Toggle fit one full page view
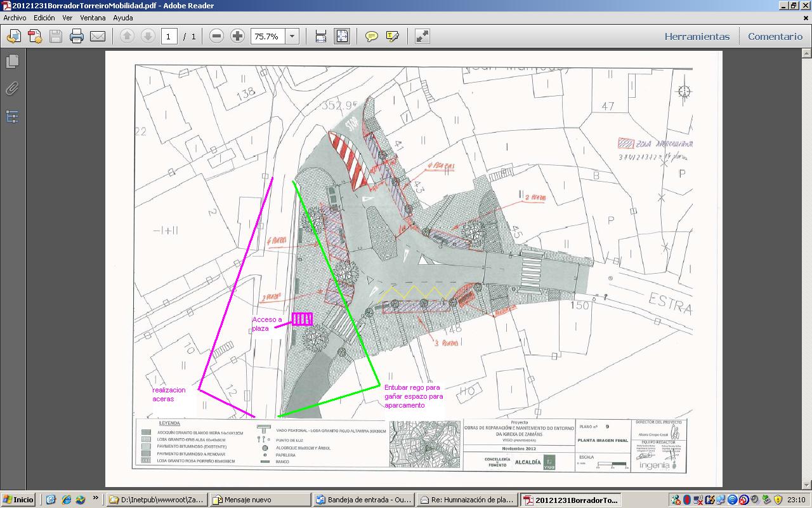812x508 pixels. click(x=341, y=36)
